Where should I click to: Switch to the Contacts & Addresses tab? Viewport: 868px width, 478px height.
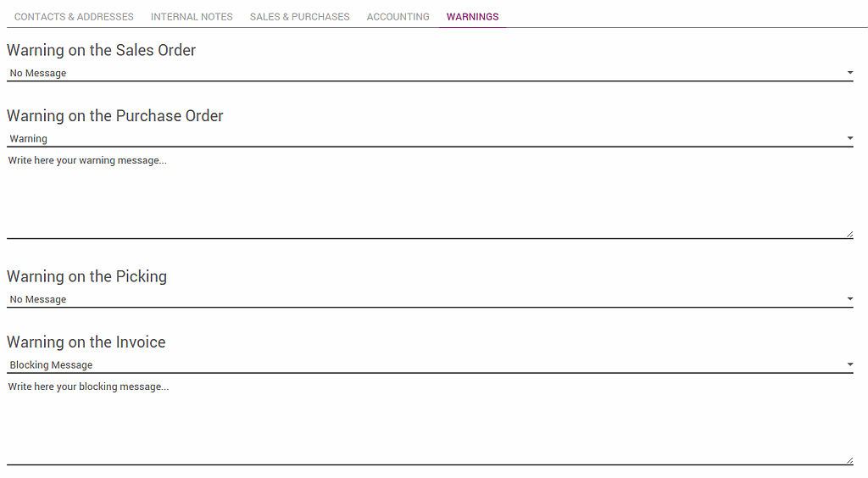click(x=74, y=16)
